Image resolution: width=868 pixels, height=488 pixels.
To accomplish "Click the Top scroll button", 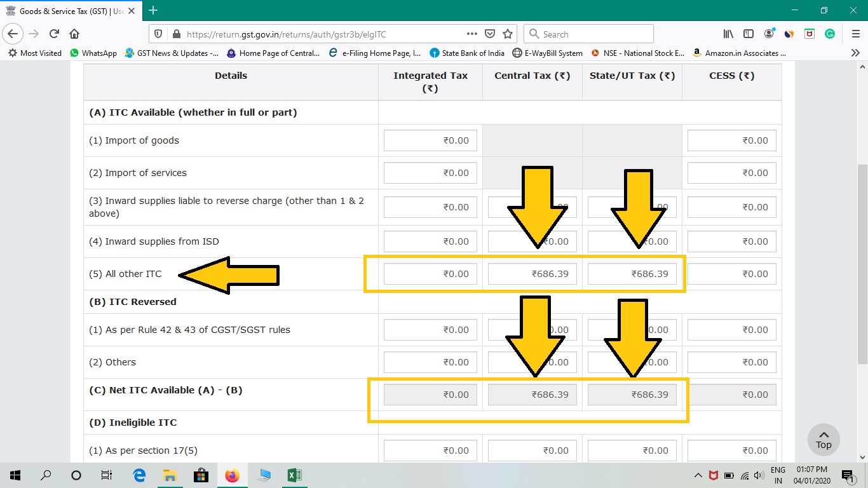I will point(824,439).
